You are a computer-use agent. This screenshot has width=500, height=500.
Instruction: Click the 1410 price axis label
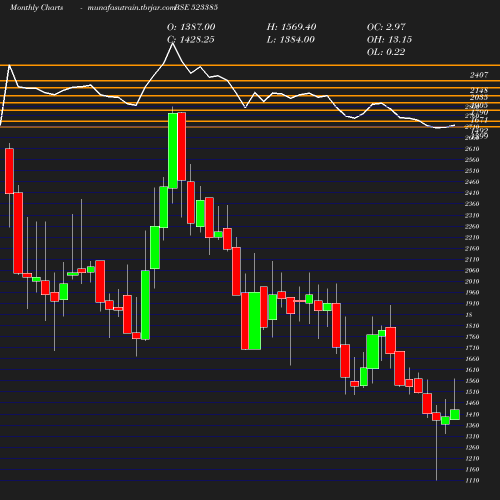472,414
